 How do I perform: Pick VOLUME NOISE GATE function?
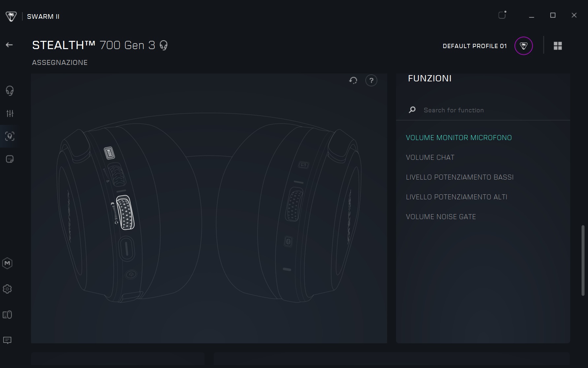click(x=441, y=217)
